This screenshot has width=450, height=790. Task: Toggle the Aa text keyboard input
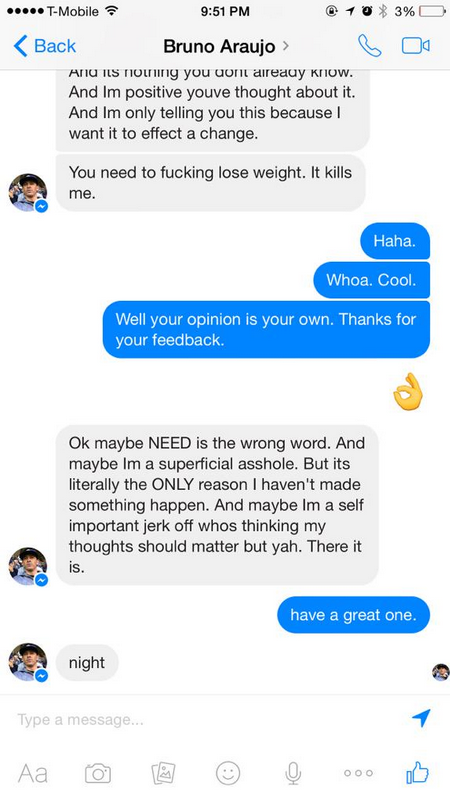[x=33, y=773]
